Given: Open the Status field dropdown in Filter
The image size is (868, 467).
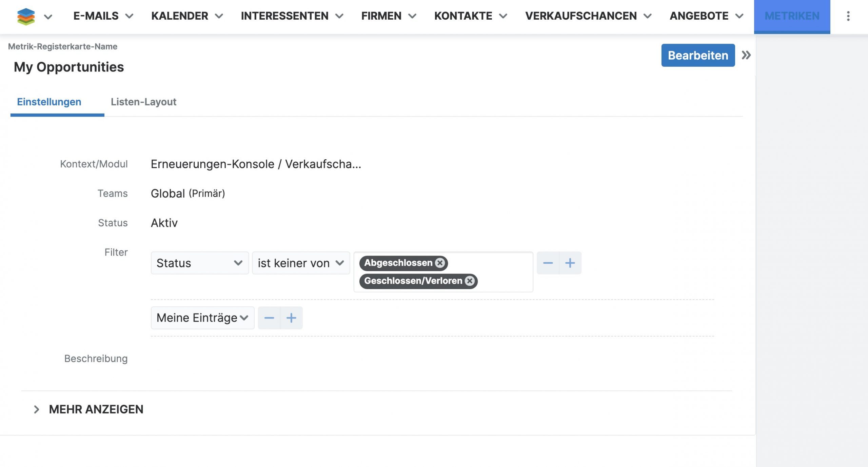Looking at the screenshot, I should pos(200,263).
